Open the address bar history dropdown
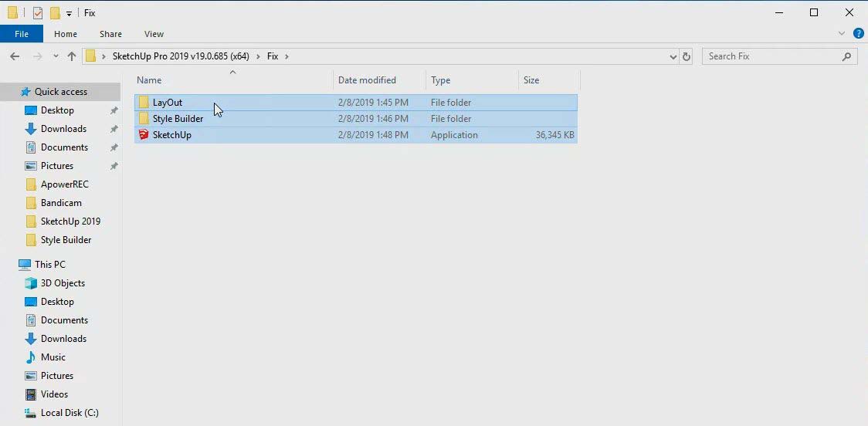The width and height of the screenshot is (868, 426). point(673,56)
